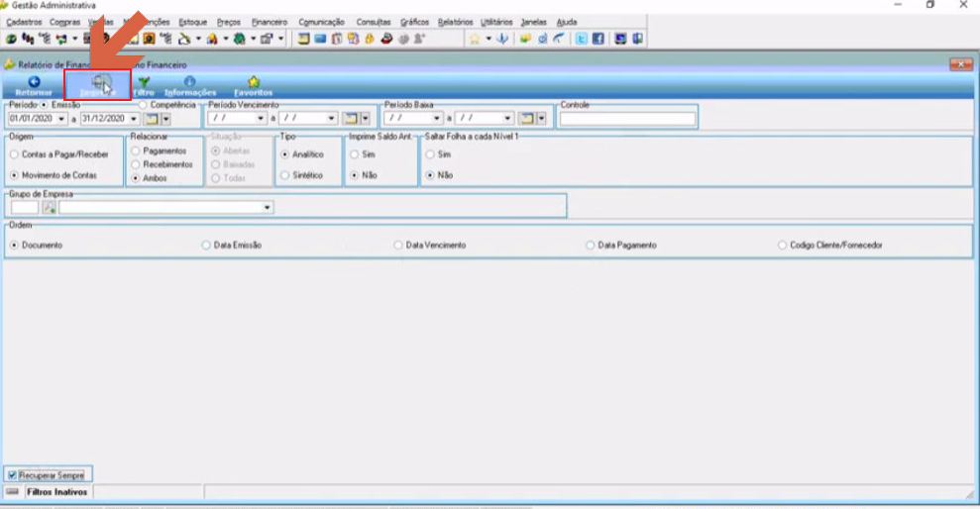Click the blue down-arrow anchor toolbar icon
This screenshot has height=509, width=980.
[x=501, y=39]
